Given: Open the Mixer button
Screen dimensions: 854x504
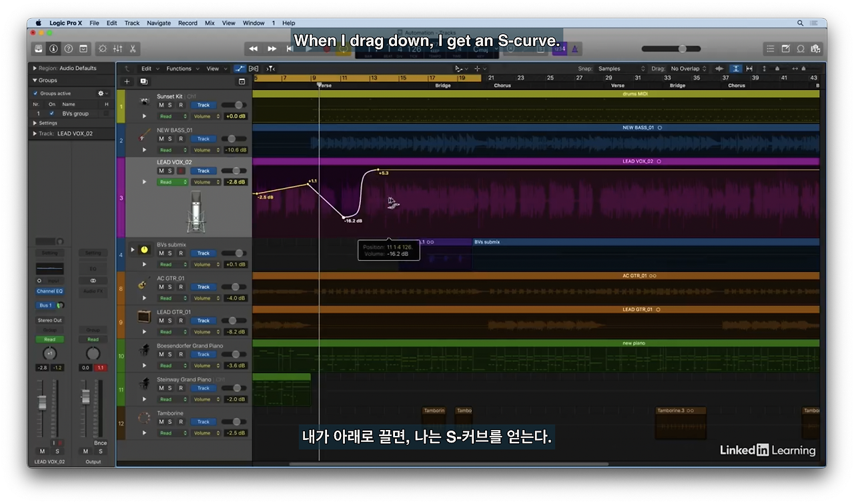Looking at the screenshot, I should click(x=117, y=49).
